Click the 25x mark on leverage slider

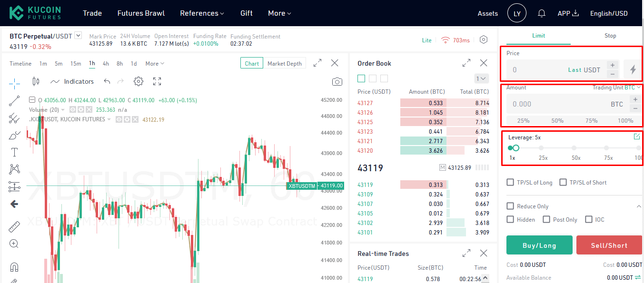tap(543, 148)
